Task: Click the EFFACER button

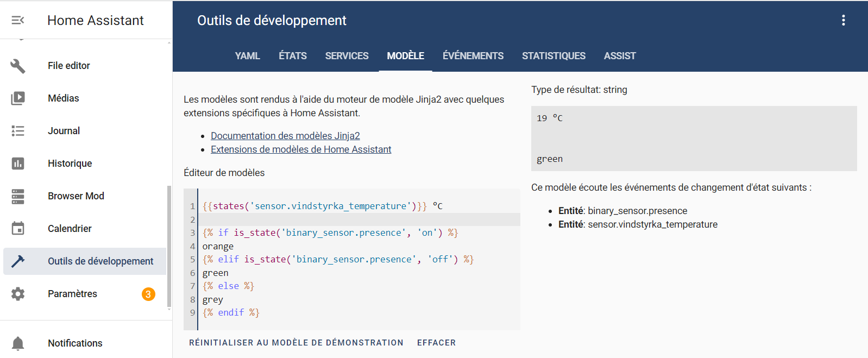Action: click(437, 343)
